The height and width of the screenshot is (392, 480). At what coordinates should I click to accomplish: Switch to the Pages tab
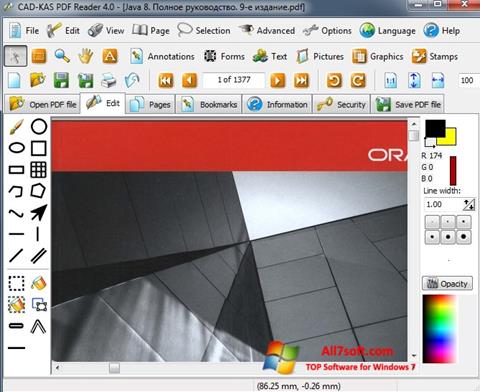[x=150, y=105]
